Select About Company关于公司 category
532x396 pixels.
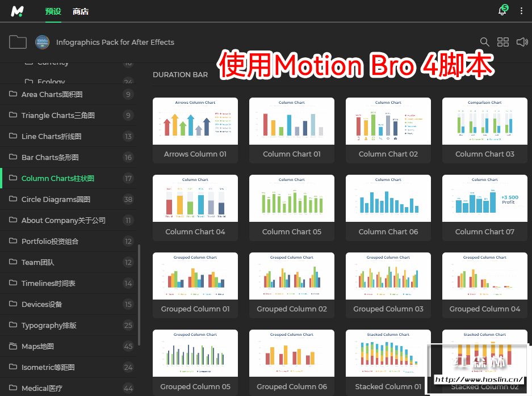point(68,220)
